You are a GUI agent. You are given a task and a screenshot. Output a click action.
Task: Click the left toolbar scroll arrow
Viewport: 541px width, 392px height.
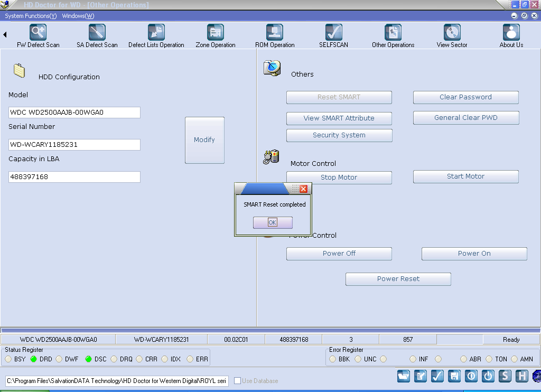[5, 34]
